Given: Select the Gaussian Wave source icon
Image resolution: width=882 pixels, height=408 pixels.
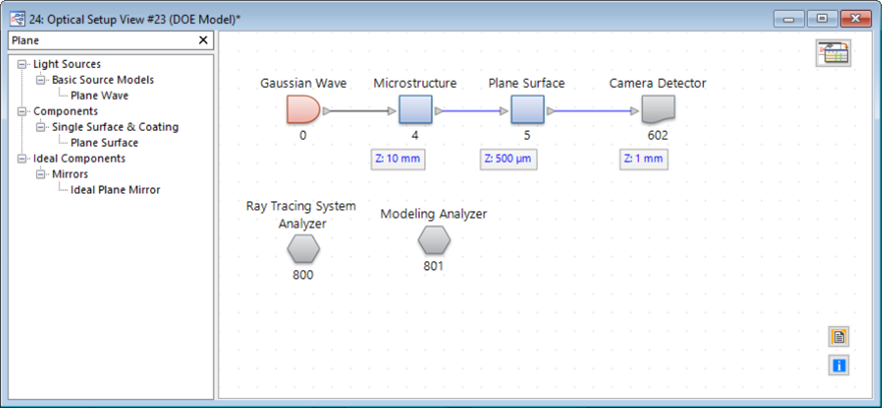Looking at the screenshot, I should point(303,109).
